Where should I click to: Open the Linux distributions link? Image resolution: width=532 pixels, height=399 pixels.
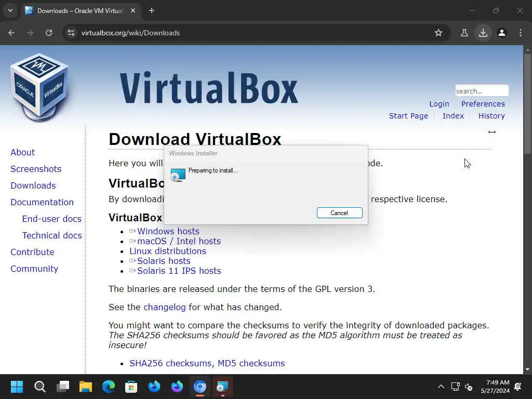[168, 251]
